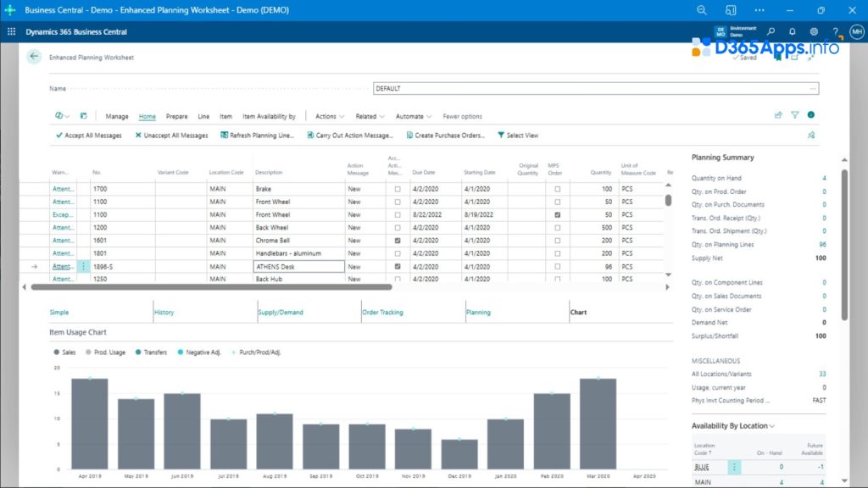Click the list view icon beside Manage
This screenshot has width=868, height=488.
point(84,116)
